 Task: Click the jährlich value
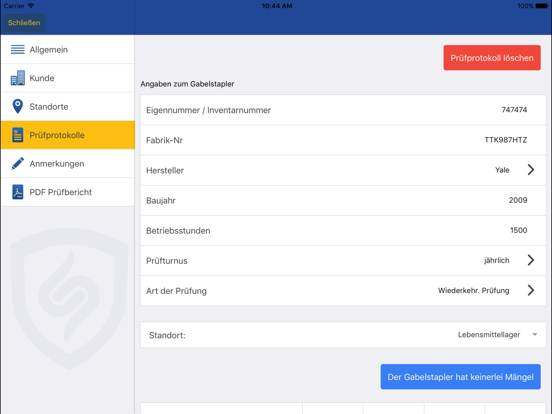point(496,261)
